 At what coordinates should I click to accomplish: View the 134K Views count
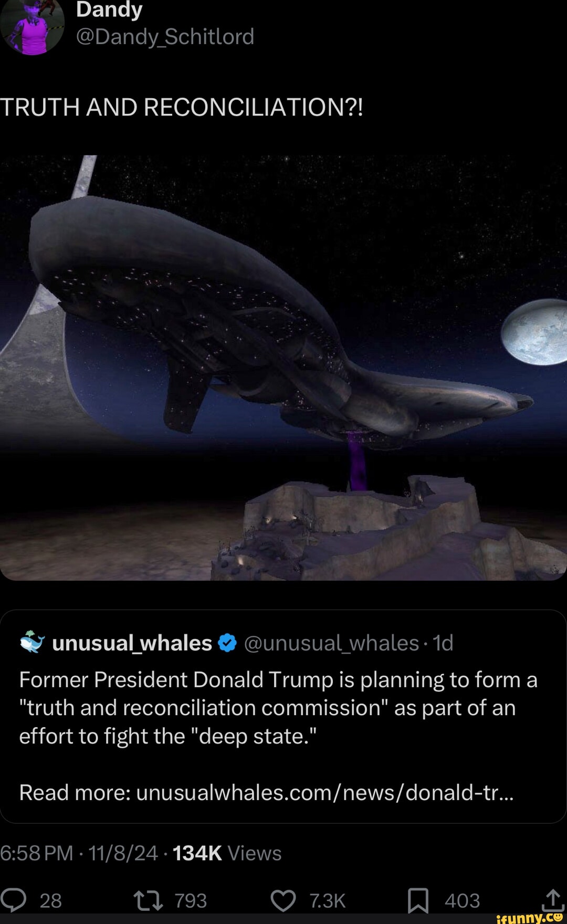point(227,853)
